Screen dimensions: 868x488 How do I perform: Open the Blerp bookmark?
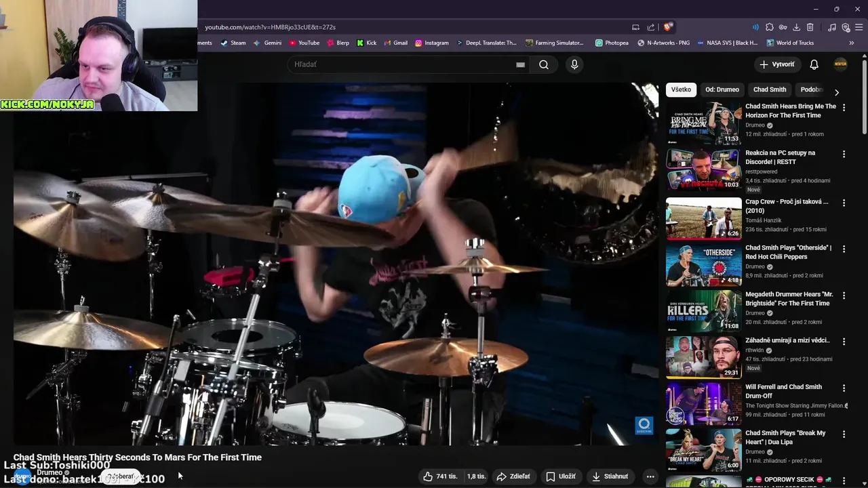point(337,43)
